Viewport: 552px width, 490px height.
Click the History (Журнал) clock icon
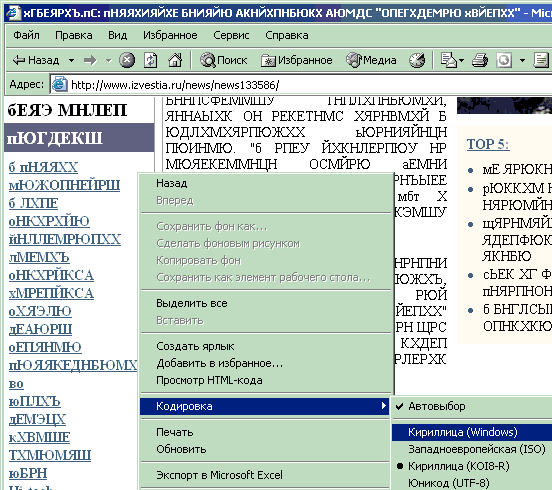point(417,60)
